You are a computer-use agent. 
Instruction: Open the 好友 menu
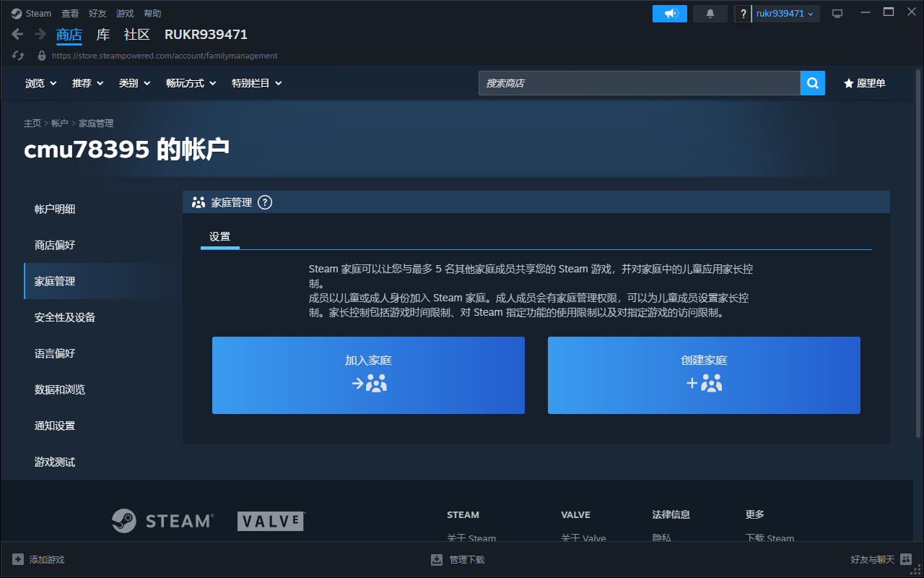[97, 14]
